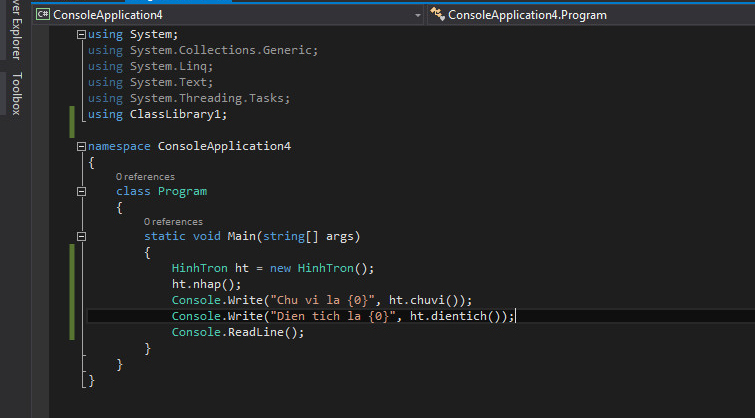Click HinhTron type at start of declaration line

pos(200,268)
